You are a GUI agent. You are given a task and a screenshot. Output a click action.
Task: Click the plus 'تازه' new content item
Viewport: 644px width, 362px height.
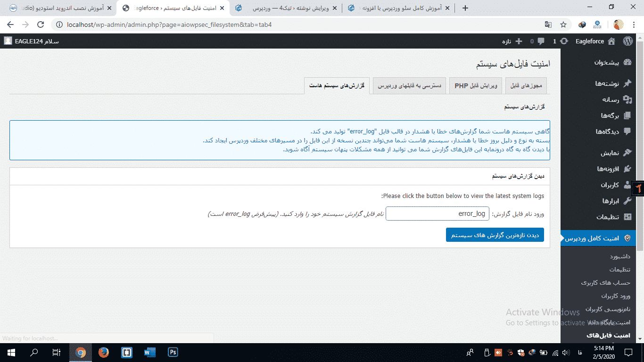pyautogui.click(x=512, y=41)
